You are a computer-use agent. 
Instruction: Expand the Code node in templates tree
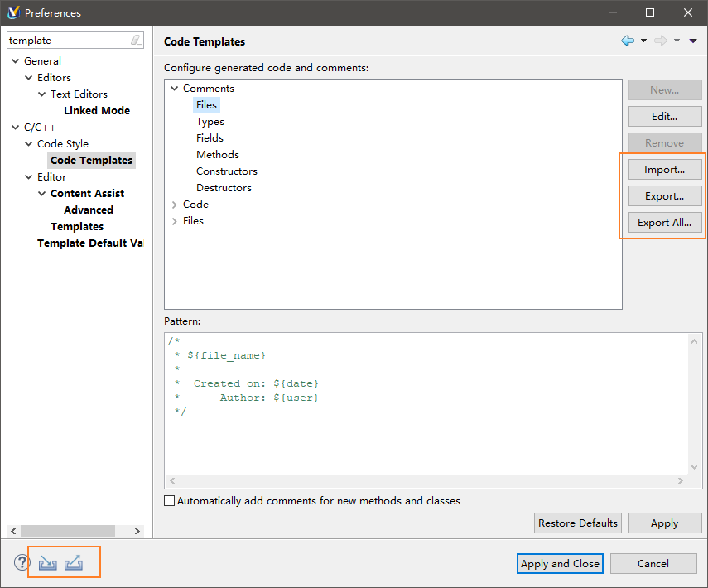pos(174,205)
